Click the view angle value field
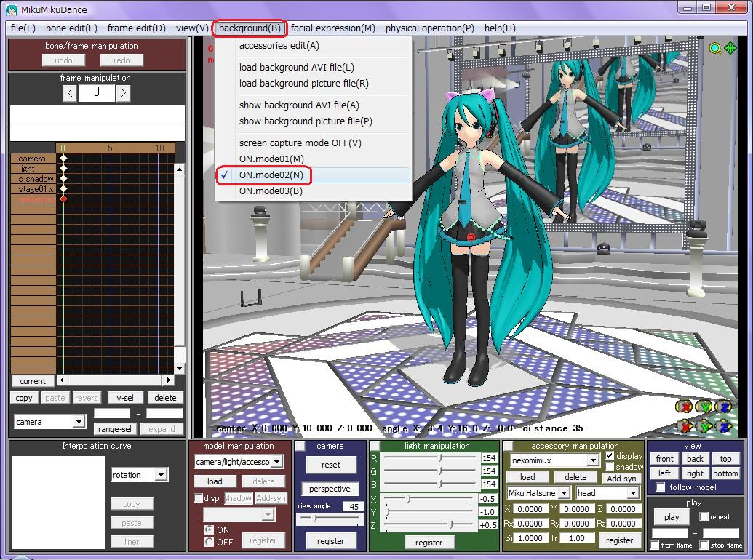 (x=354, y=506)
